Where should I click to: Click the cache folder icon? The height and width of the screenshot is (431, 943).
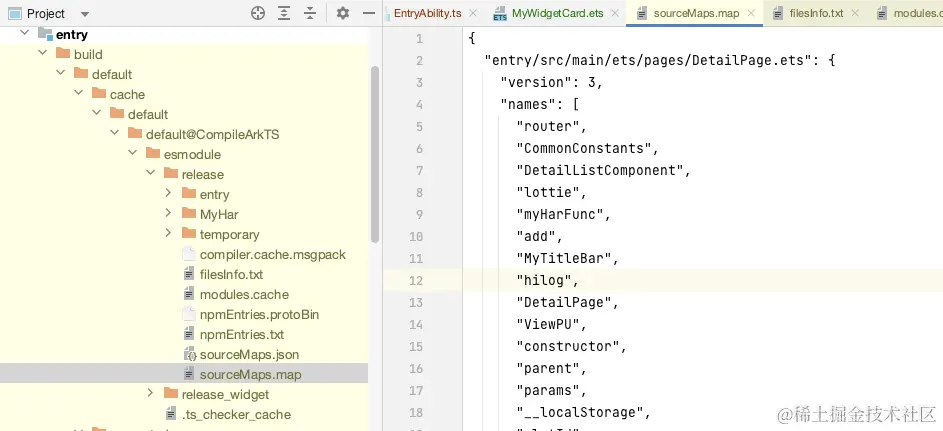click(99, 94)
